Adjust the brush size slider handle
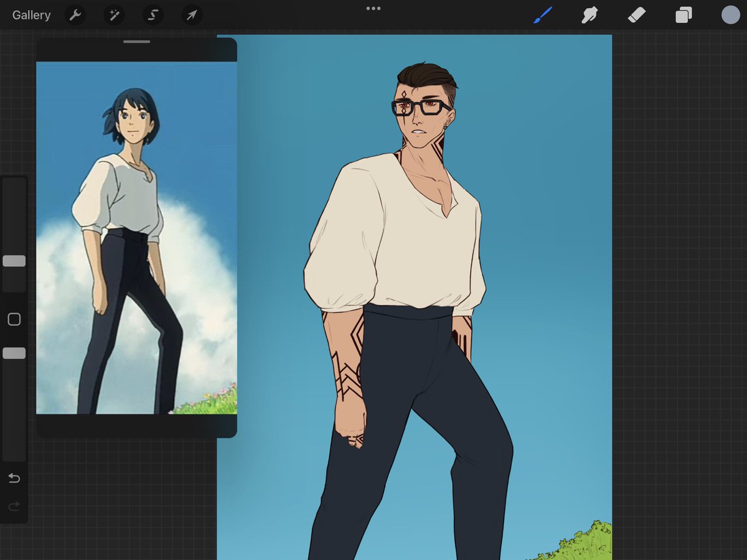747x560 pixels. click(14, 261)
